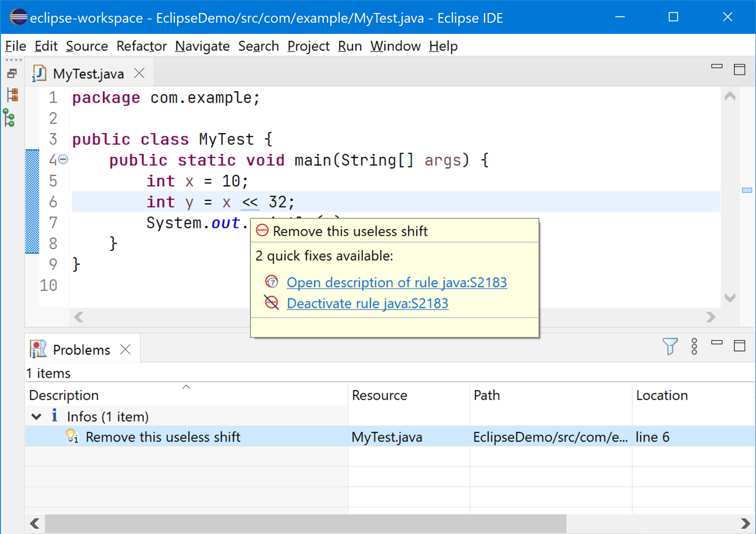The image size is (756, 534).
Task: Open description of rule java:S2183
Action: pyautogui.click(x=397, y=282)
